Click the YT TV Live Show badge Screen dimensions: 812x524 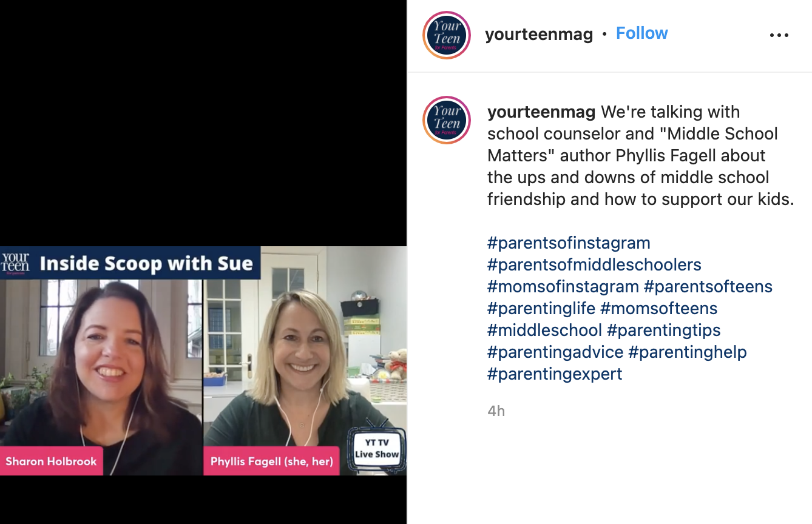click(376, 448)
